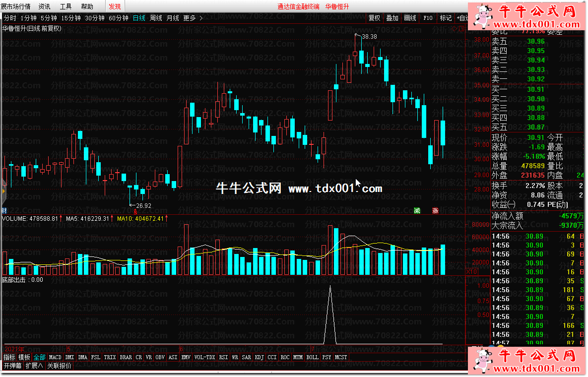
Task: Click the yellow MA10 volume label
Action: (140, 218)
